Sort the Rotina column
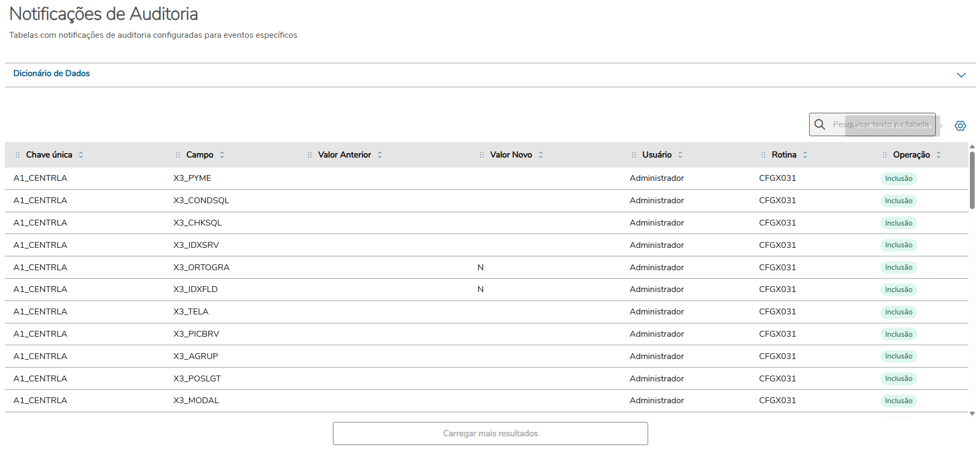 805,155
